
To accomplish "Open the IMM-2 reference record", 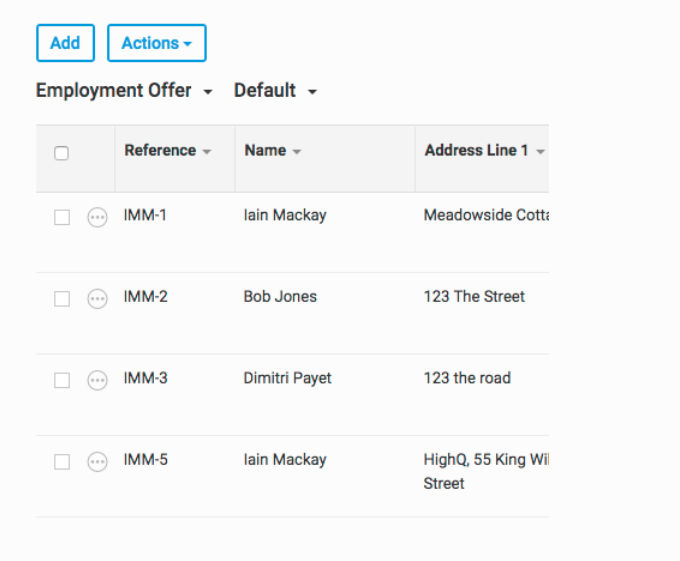I will click(145, 297).
